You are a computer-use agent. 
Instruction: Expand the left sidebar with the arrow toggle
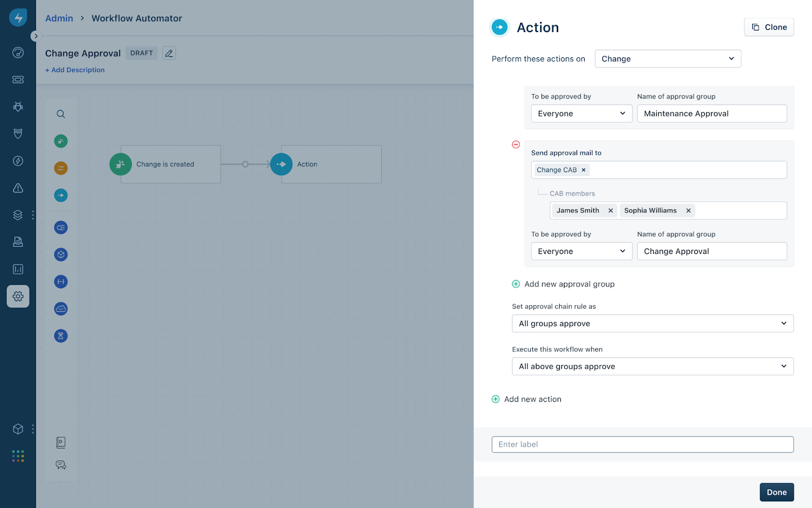tap(36, 36)
